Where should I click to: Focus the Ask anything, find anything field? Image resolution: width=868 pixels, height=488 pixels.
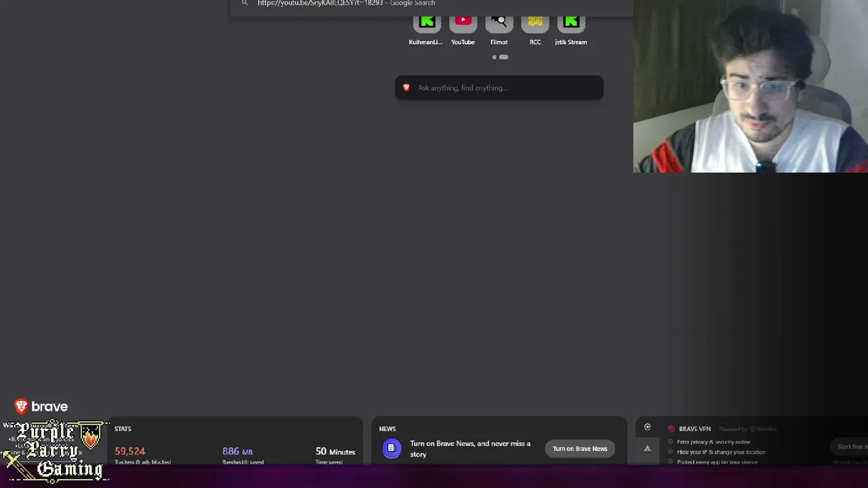point(499,87)
